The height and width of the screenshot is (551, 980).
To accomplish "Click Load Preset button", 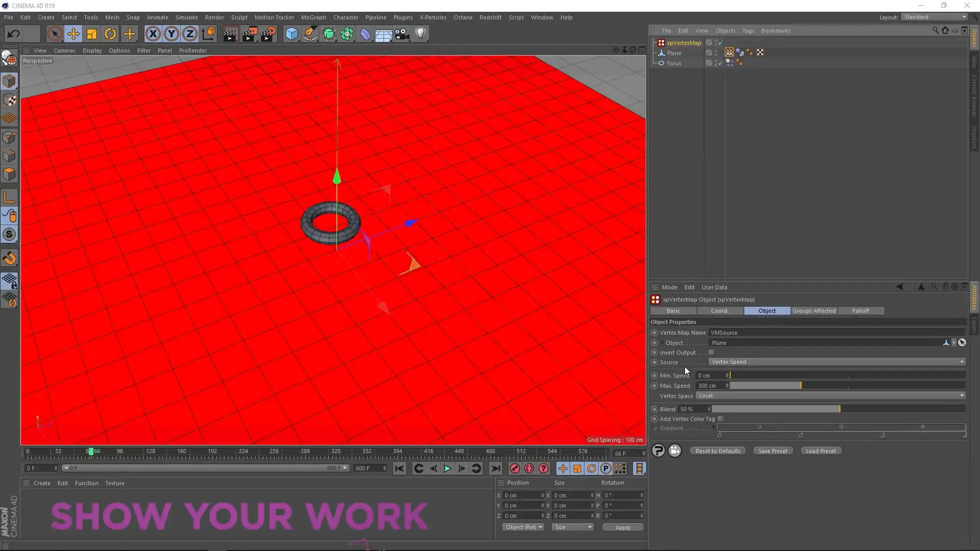I will click(821, 451).
